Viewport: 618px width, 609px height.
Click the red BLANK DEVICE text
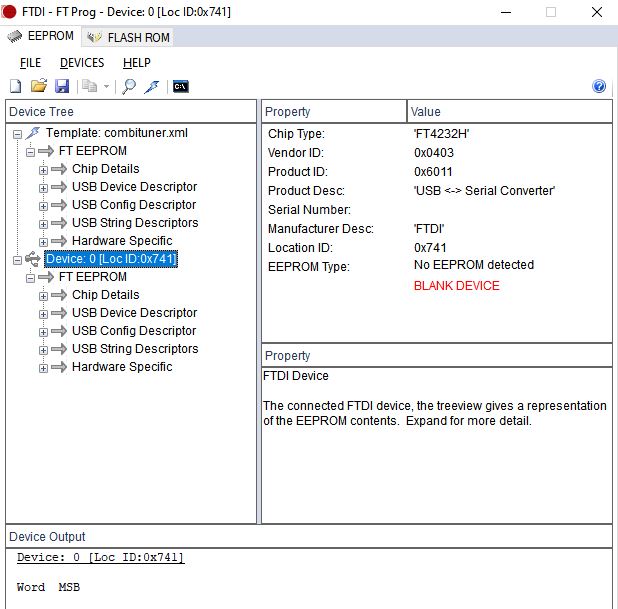click(456, 286)
